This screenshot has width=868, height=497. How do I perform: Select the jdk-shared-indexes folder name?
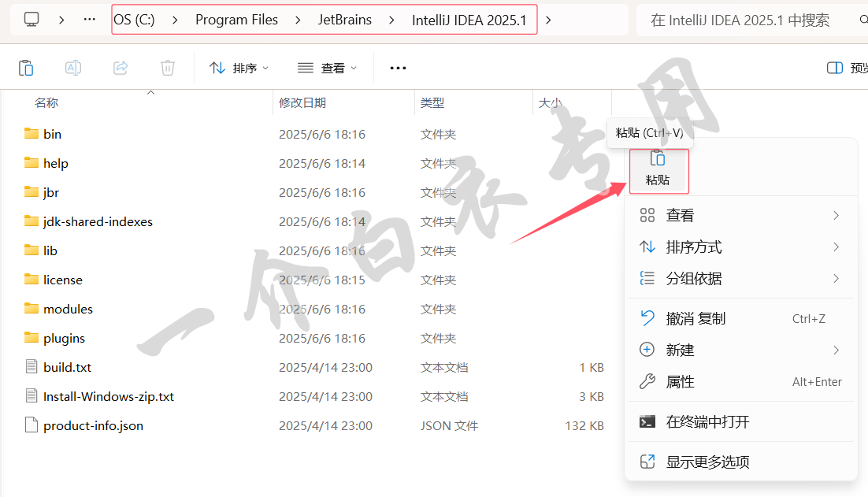point(98,221)
